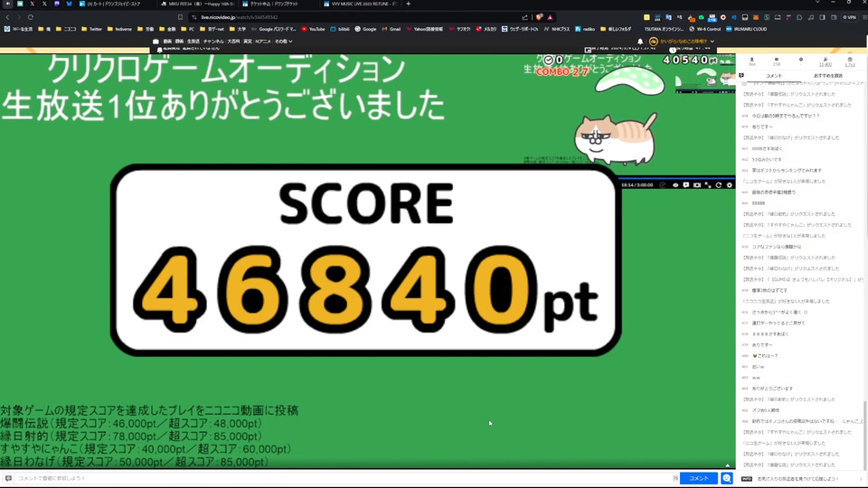Select comment 'ありがとうございます'
Screen dimensions: 868x488
(772, 389)
